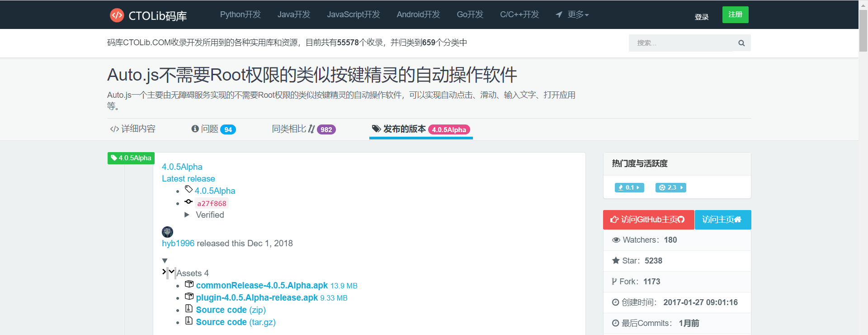Click the blue 访问主页 button
Viewport: 868px width, 335px height.
[x=722, y=220]
